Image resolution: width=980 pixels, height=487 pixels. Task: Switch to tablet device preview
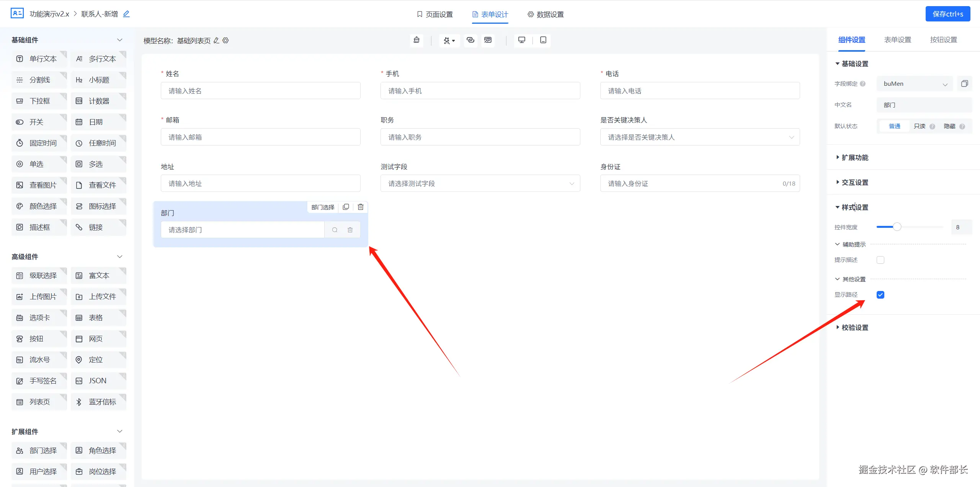(x=543, y=40)
